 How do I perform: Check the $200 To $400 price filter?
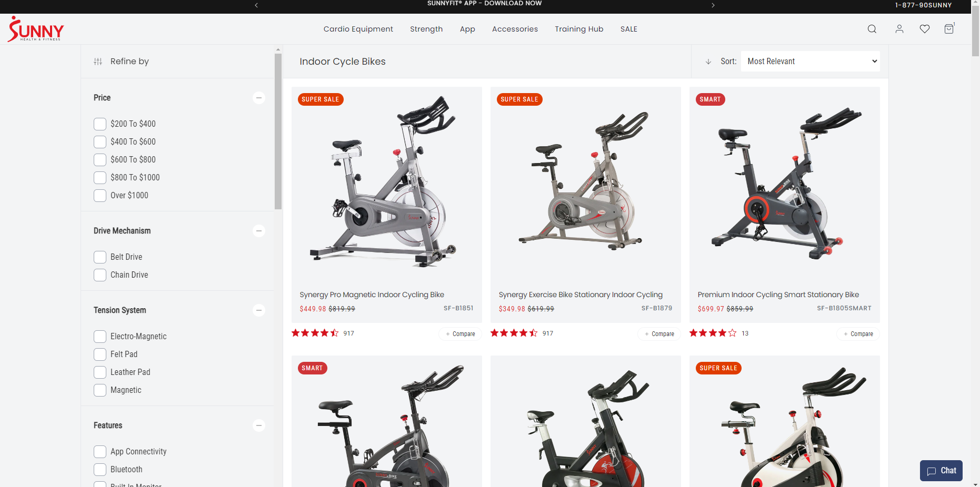[x=100, y=124]
